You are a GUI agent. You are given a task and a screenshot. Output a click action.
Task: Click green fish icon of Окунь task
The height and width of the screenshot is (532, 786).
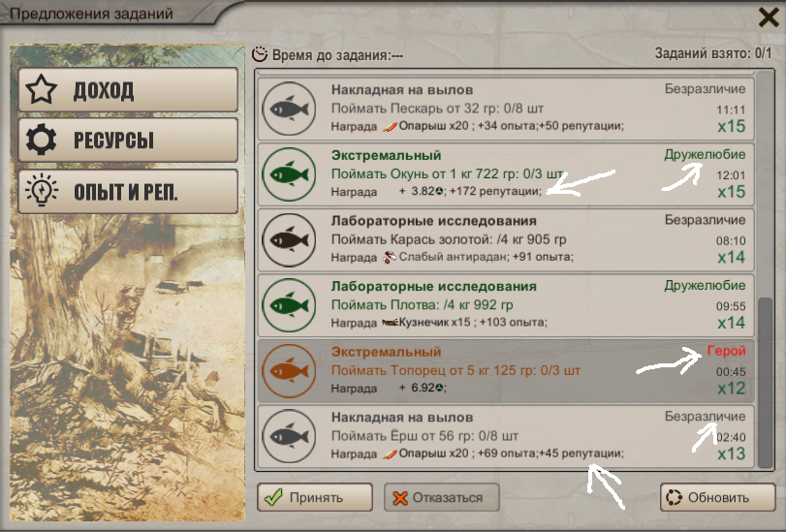click(x=289, y=174)
